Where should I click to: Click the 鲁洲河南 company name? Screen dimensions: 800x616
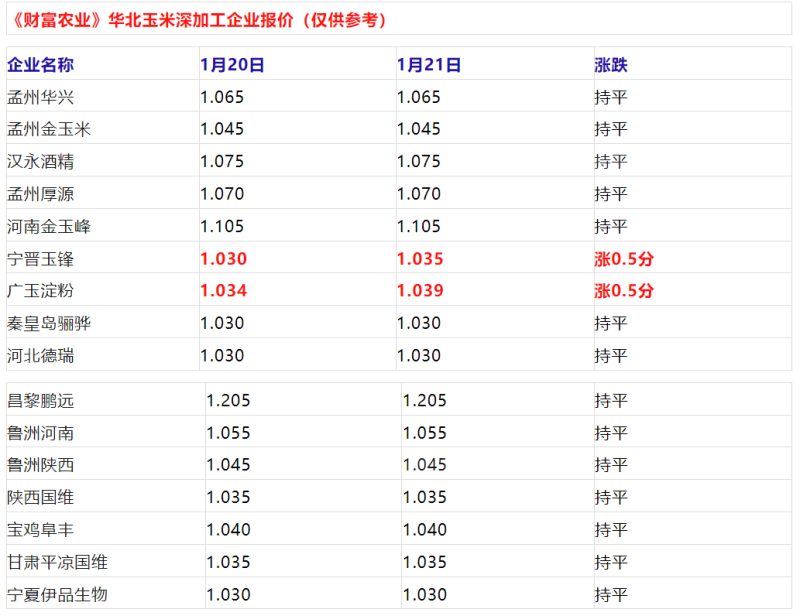click(x=40, y=433)
